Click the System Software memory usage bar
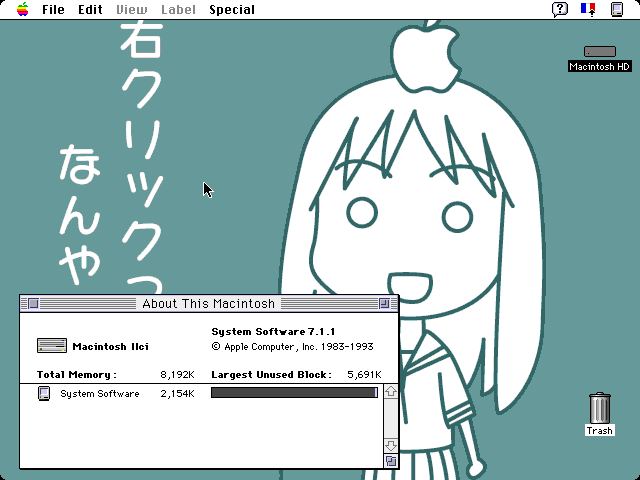640x480 pixels. pyautogui.click(x=294, y=393)
